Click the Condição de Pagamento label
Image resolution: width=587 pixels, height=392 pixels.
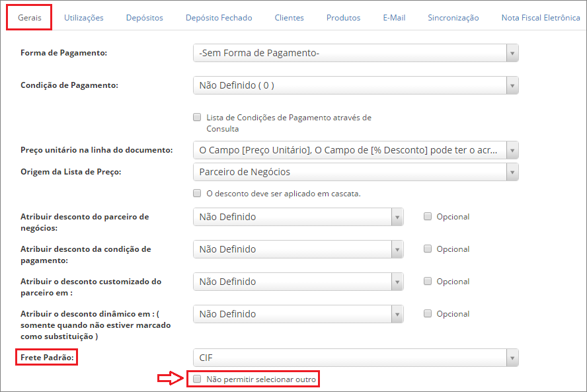[x=69, y=85]
